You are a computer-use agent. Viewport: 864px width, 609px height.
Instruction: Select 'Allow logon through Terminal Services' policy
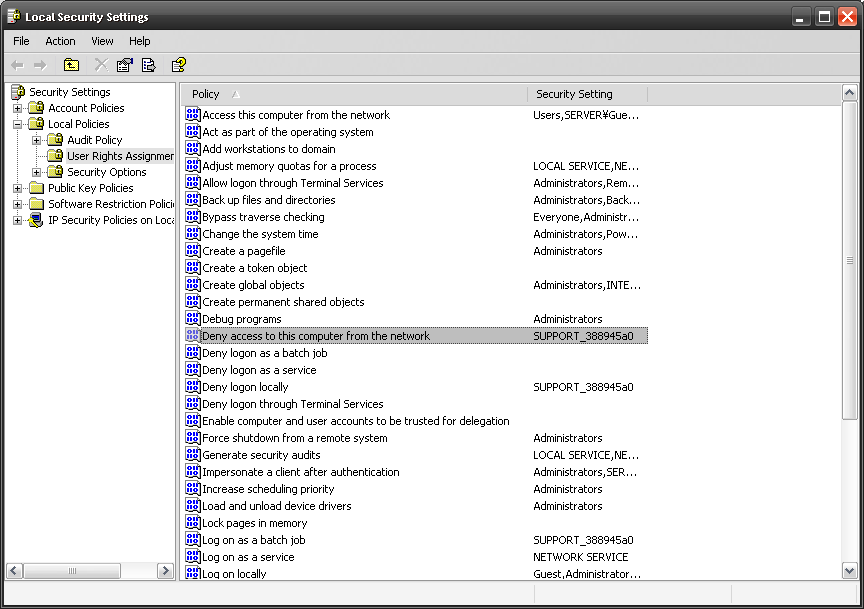click(x=293, y=182)
